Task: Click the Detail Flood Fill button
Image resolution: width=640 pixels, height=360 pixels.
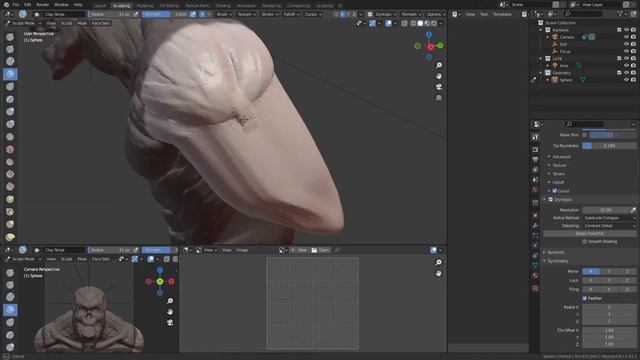Action: [x=589, y=234]
